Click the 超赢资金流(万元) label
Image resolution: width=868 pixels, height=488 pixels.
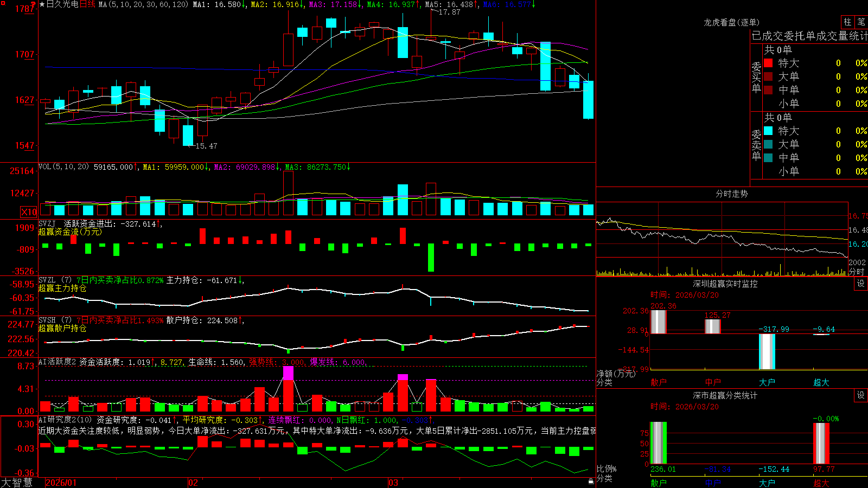pos(70,232)
